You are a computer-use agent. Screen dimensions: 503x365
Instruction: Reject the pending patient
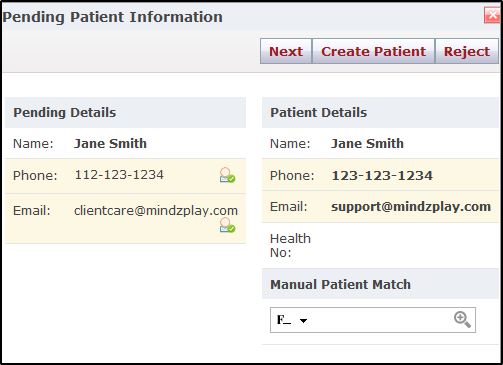click(467, 51)
